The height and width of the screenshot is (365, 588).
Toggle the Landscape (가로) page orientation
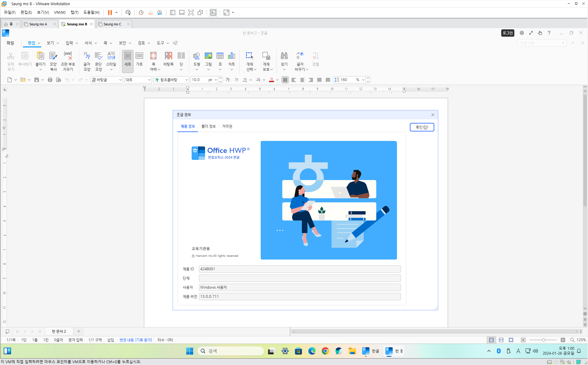[x=139, y=56]
